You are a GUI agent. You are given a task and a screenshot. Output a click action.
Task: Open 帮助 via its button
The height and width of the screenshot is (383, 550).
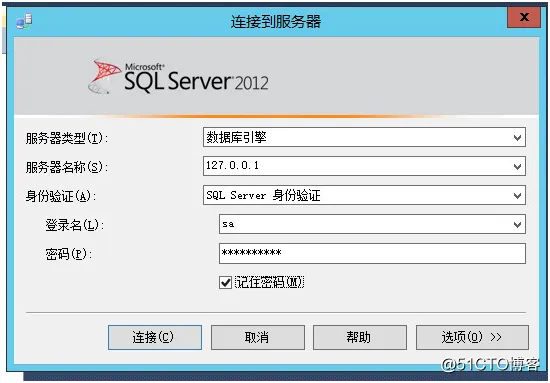coord(360,337)
